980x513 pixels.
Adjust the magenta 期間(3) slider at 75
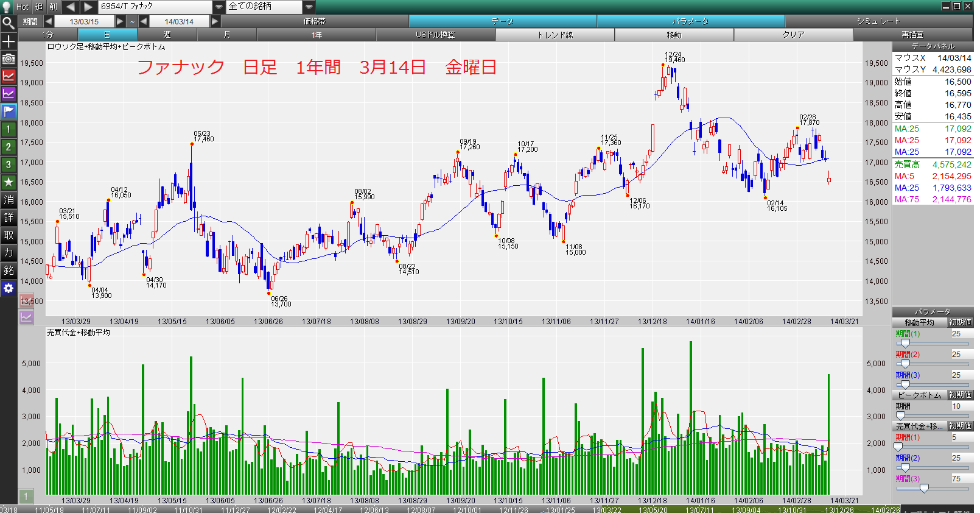pyautogui.click(x=924, y=488)
